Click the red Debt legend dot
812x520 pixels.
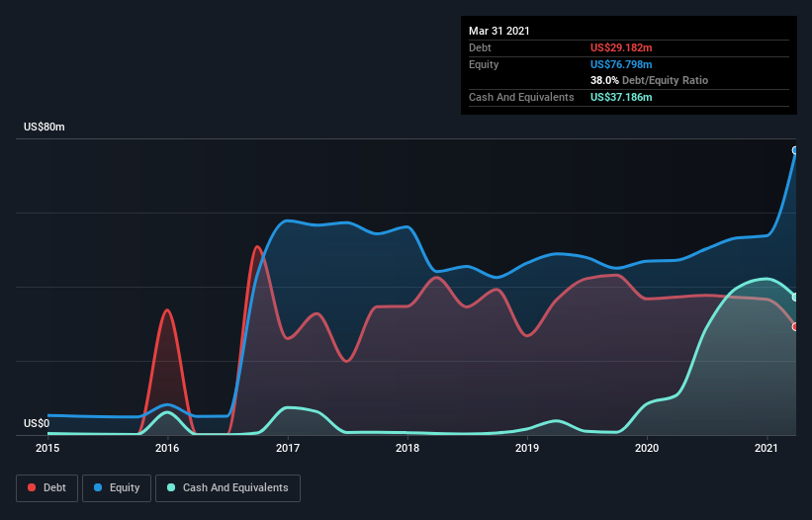[32, 487]
